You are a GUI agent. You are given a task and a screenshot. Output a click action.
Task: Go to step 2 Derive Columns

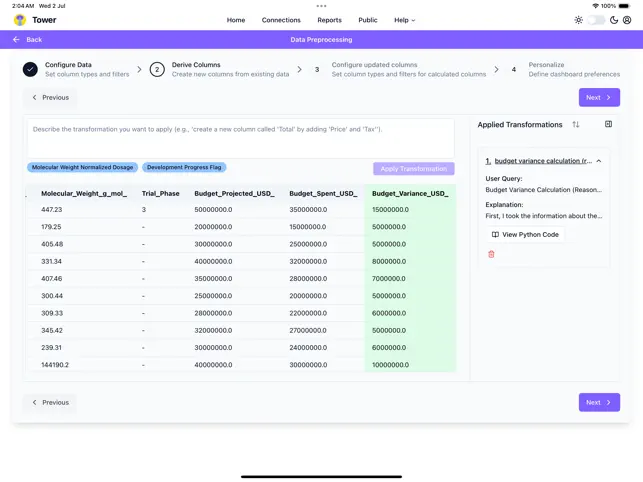click(157, 69)
